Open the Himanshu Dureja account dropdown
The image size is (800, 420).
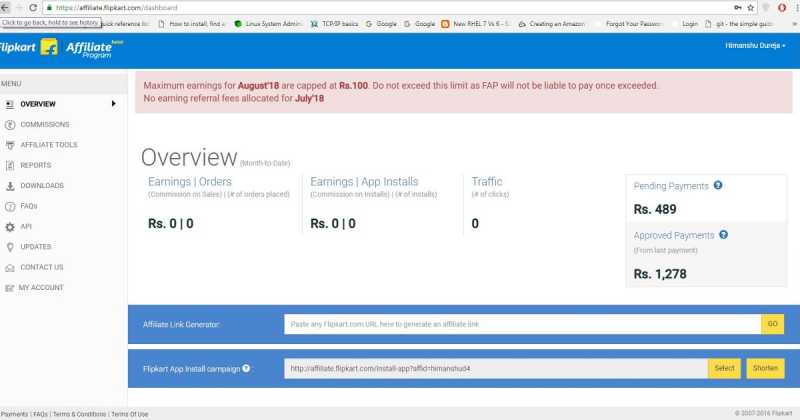point(755,46)
